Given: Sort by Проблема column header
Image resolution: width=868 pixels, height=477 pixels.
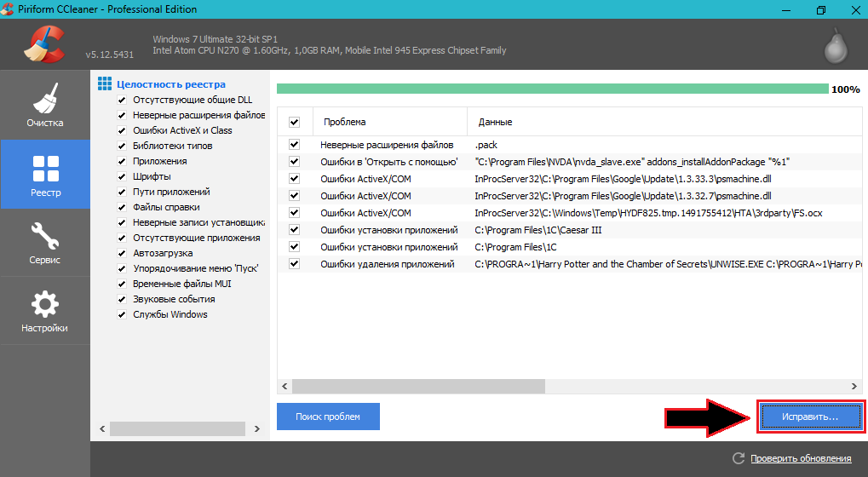Looking at the screenshot, I should 389,122.
